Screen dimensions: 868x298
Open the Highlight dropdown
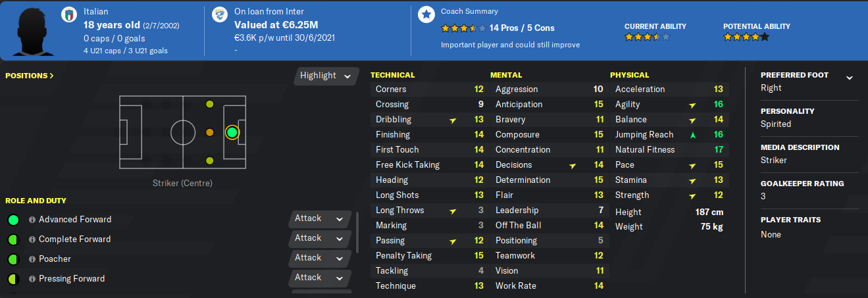pos(326,76)
